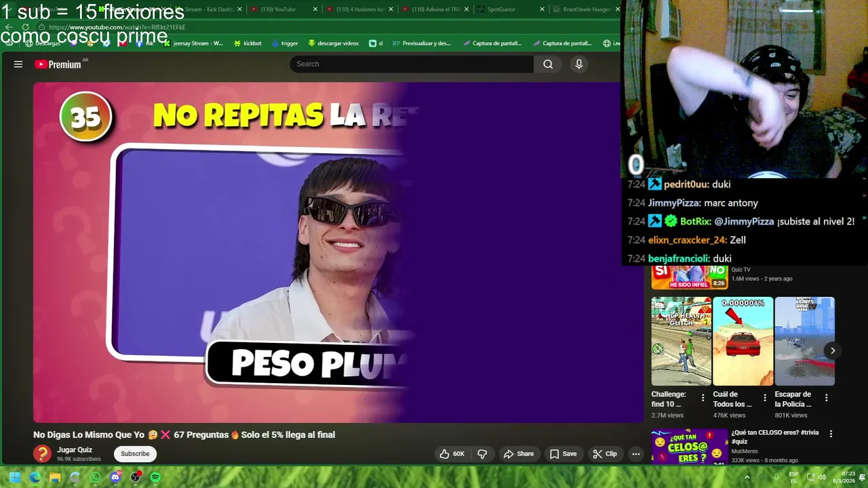This screenshot has width=868, height=488.
Task: Save the video to a playlist
Action: point(563,454)
